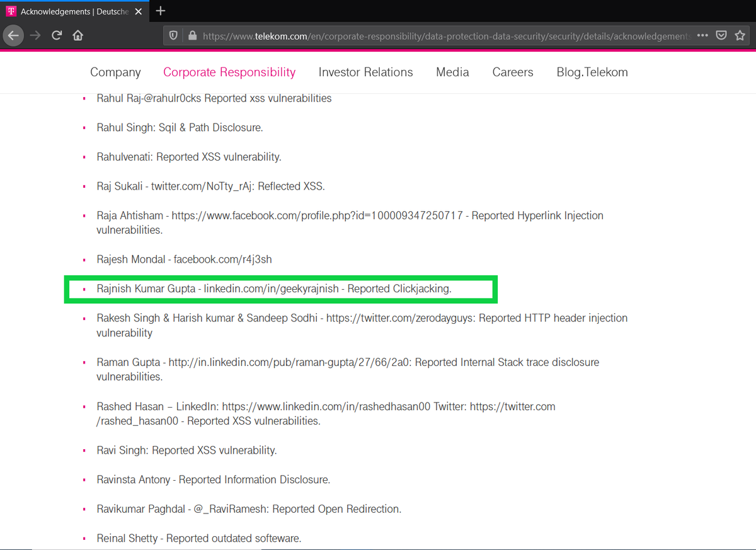756x550 pixels.
Task: Open the Blog.Telekom menu
Action: (x=592, y=72)
